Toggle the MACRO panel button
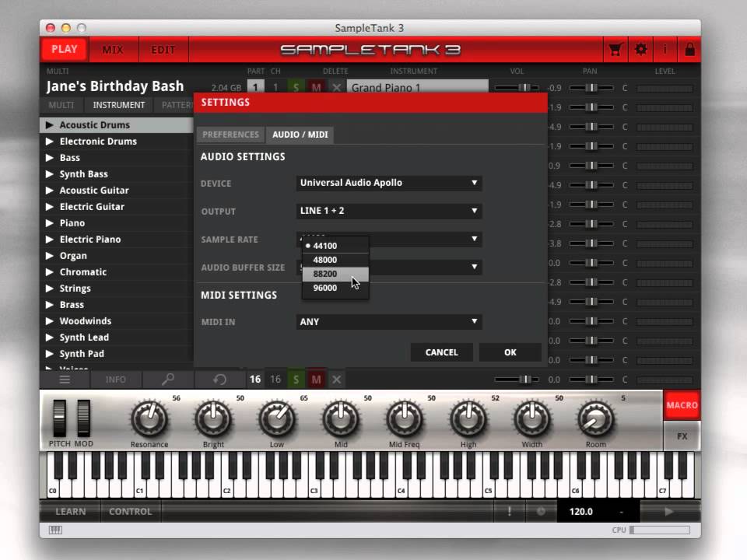747x560 pixels. pos(682,405)
